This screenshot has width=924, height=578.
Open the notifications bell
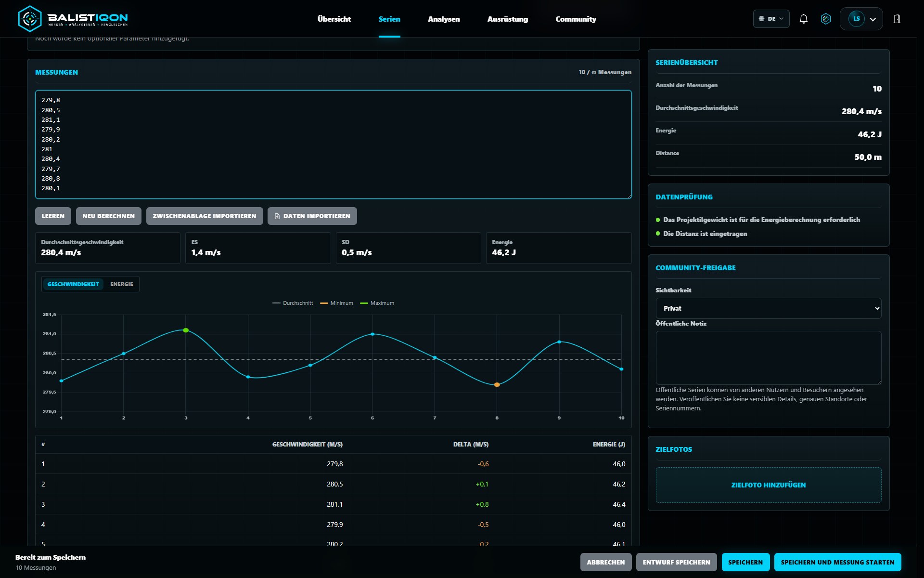[x=803, y=19]
